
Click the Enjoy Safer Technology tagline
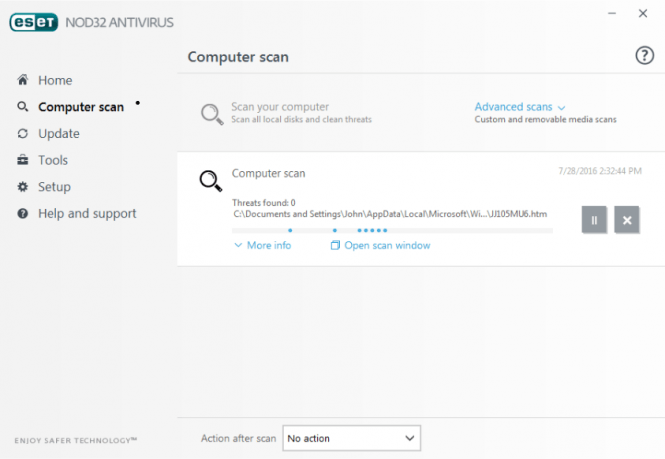(x=75, y=440)
